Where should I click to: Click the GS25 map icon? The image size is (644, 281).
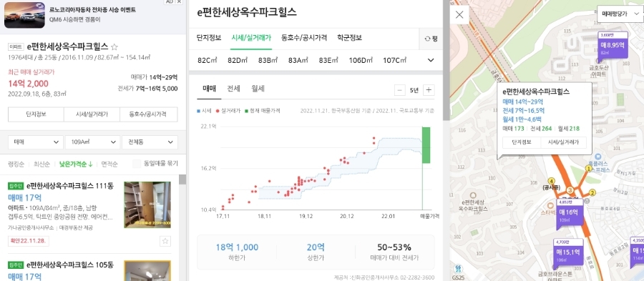[x=459, y=269]
